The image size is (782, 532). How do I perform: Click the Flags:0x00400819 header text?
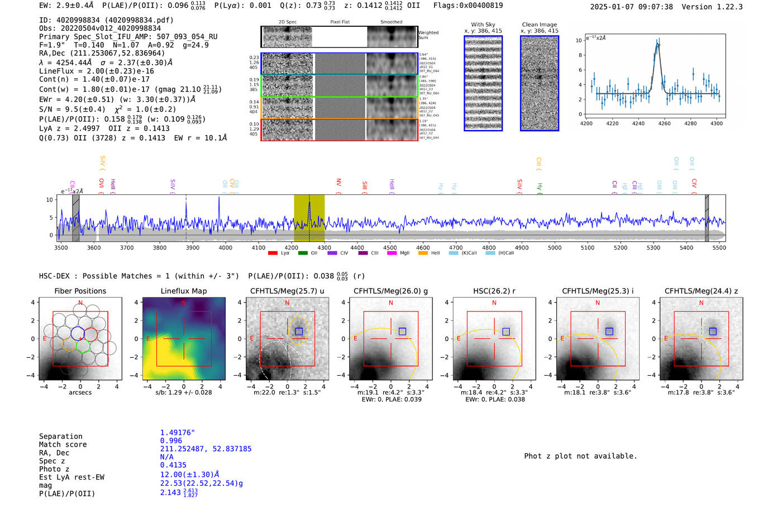click(x=468, y=6)
